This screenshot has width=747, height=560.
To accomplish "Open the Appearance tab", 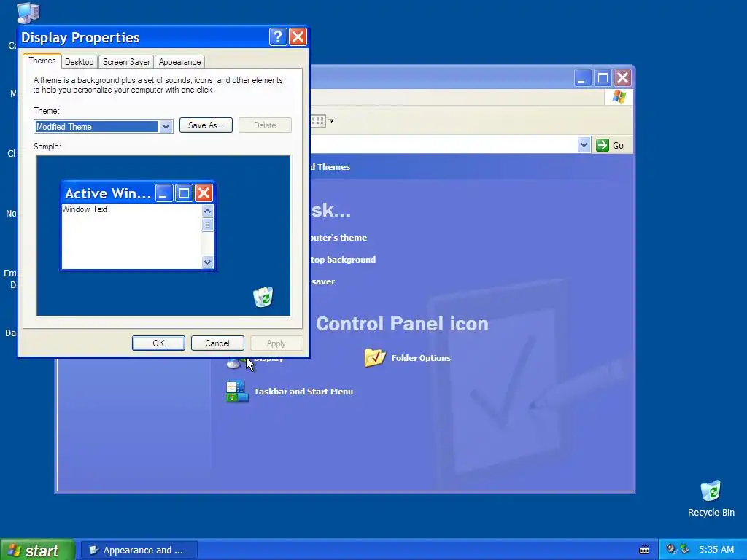I will (179, 62).
